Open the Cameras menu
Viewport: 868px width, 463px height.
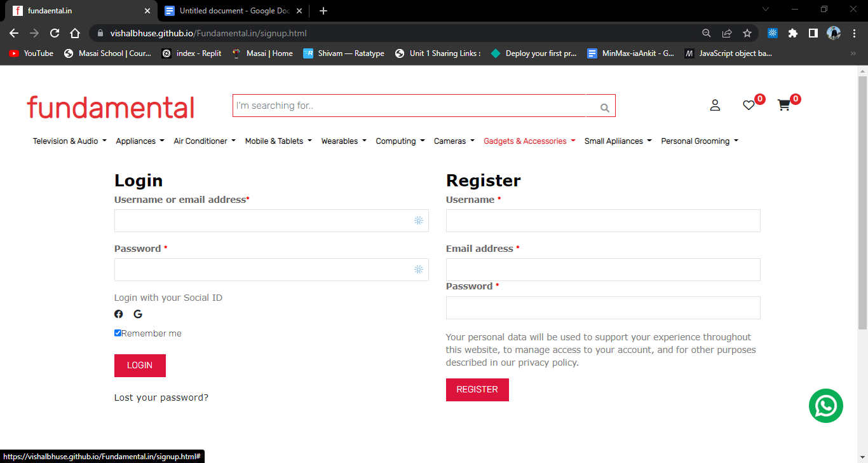(454, 141)
